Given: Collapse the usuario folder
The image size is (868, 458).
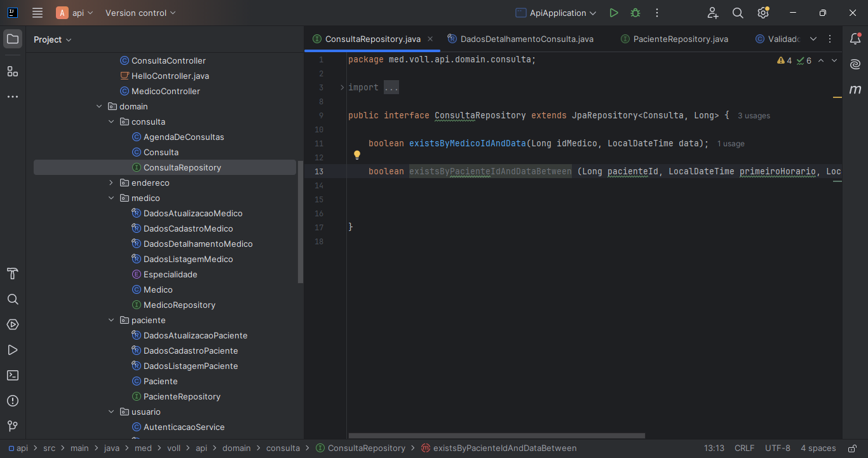Looking at the screenshot, I should [x=111, y=412].
